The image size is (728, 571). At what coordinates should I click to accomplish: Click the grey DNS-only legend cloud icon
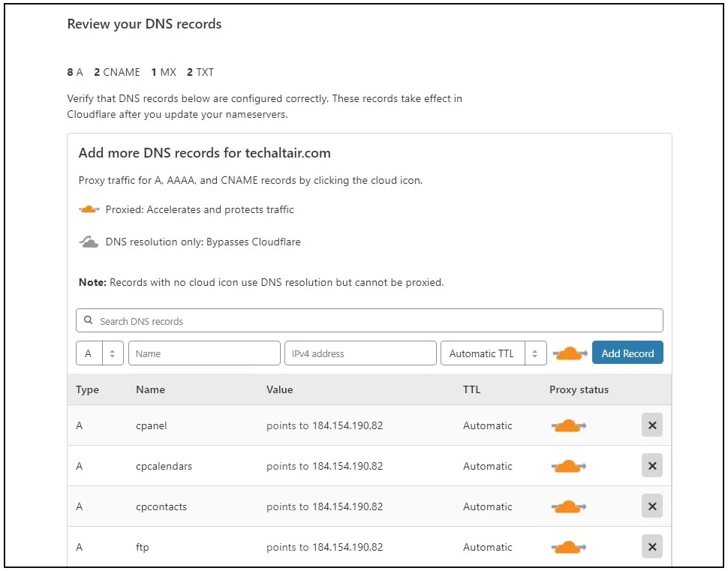point(89,242)
